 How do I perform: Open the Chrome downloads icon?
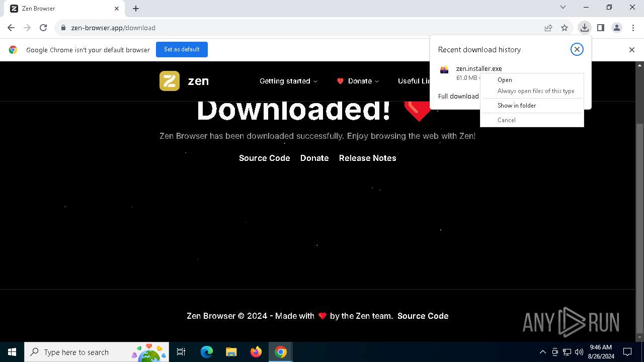(x=584, y=28)
